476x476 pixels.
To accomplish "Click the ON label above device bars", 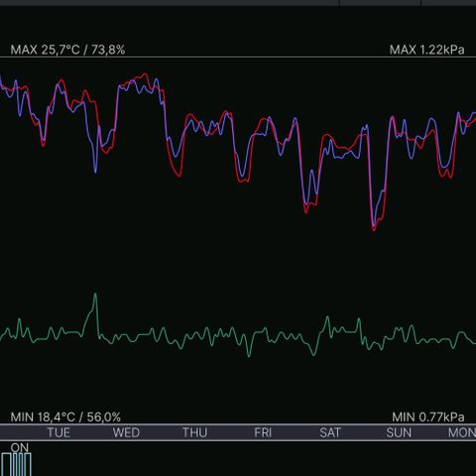I will pos(20,447).
